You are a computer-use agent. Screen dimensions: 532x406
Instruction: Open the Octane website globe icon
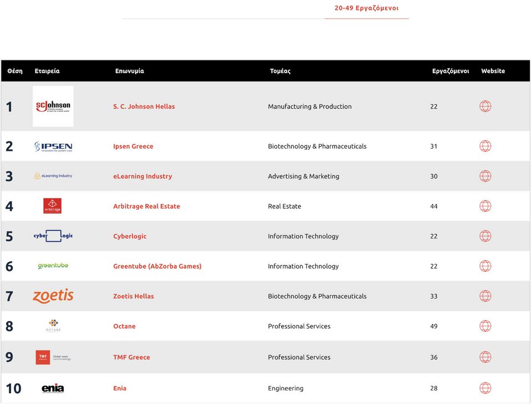(x=485, y=326)
